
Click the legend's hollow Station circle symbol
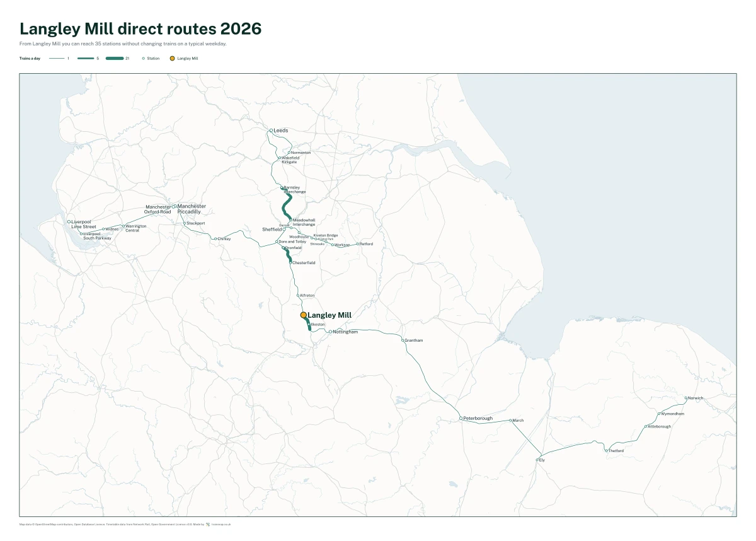144,58
